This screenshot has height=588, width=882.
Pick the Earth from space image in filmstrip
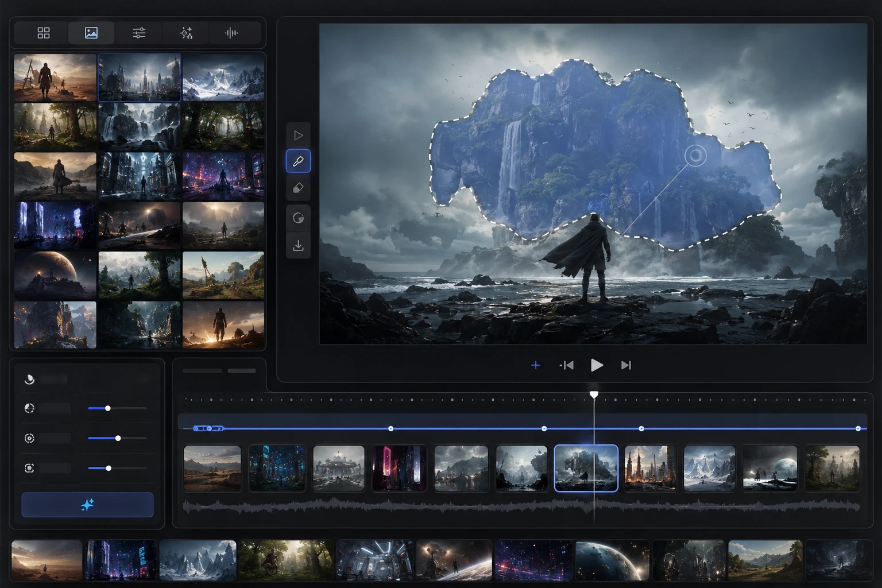[612, 560]
